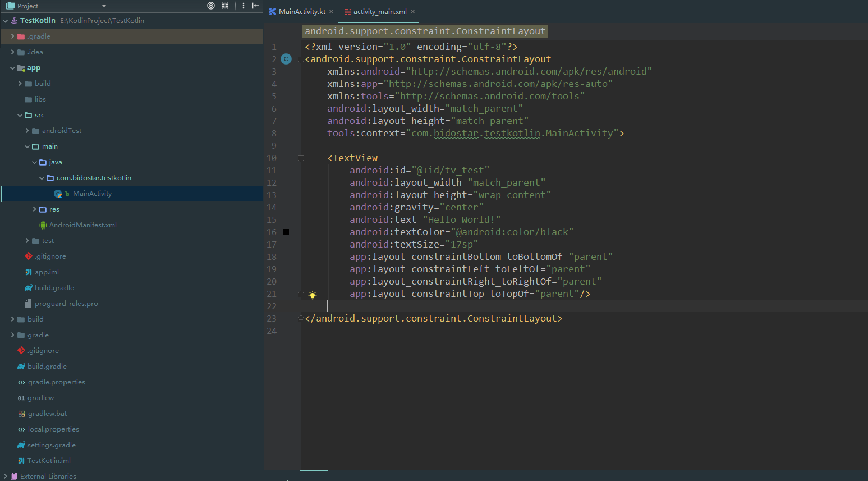Screen dimensions: 868x481
Task: Click the black color swatch in the gutter
Action: click(x=286, y=232)
